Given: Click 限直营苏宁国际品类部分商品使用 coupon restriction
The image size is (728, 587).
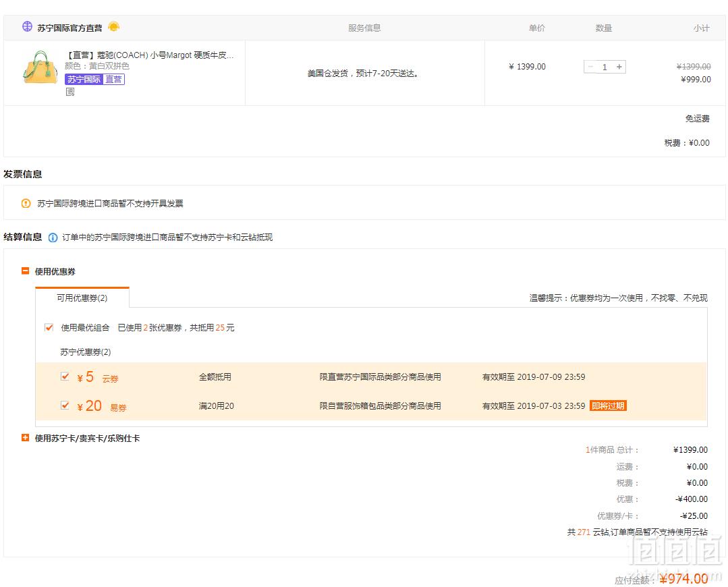Looking at the screenshot, I should [381, 376].
